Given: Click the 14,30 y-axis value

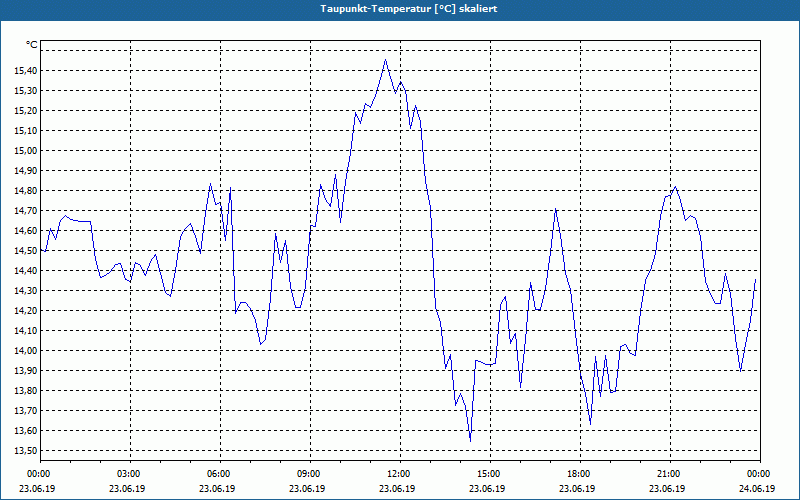Looking at the screenshot, I should tap(25, 291).
